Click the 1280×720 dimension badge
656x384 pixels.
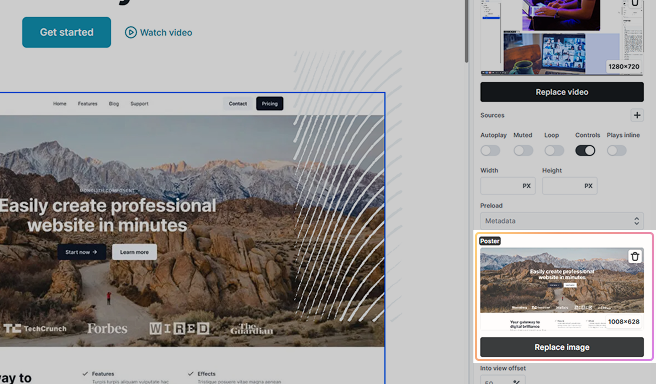click(623, 67)
